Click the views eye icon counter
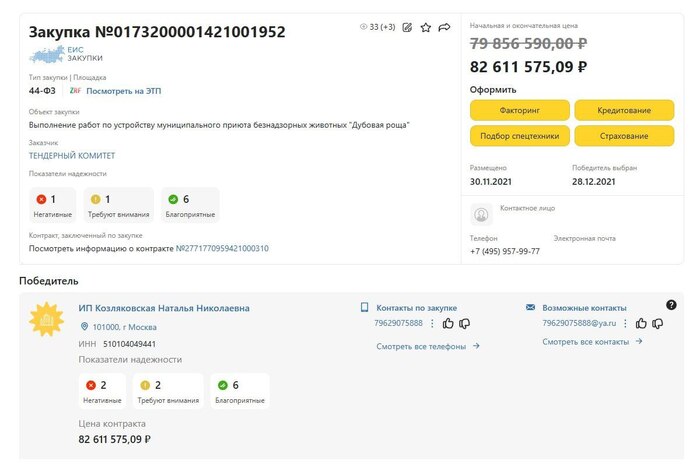This screenshot has height=471, width=700. pyautogui.click(x=364, y=27)
